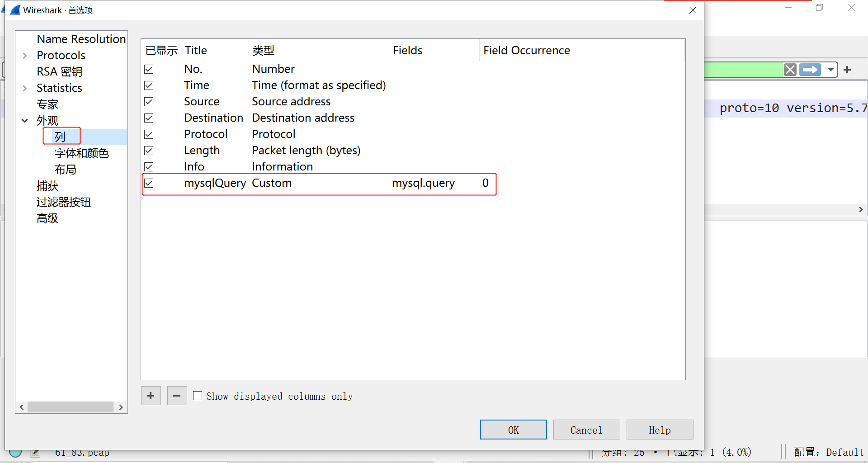This screenshot has height=463, width=868.
Task: Click the Source address type cell
Action: tap(291, 102)
